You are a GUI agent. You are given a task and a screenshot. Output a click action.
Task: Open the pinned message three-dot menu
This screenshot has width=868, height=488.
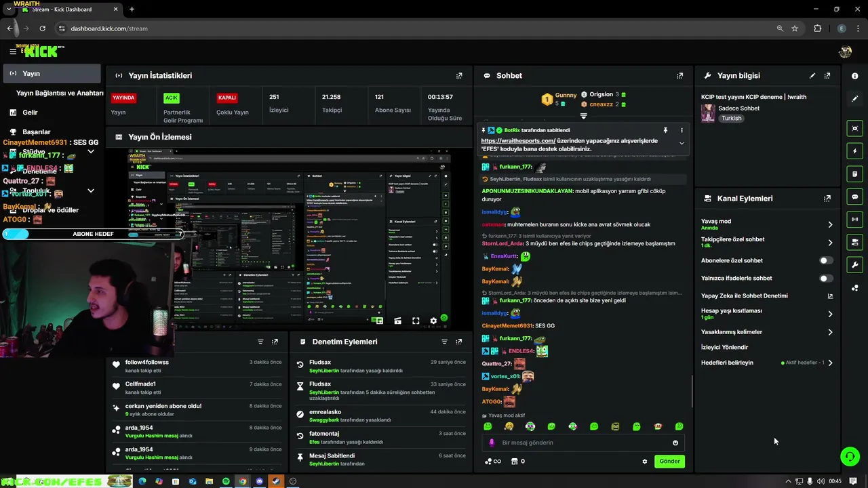coord(682,130)
